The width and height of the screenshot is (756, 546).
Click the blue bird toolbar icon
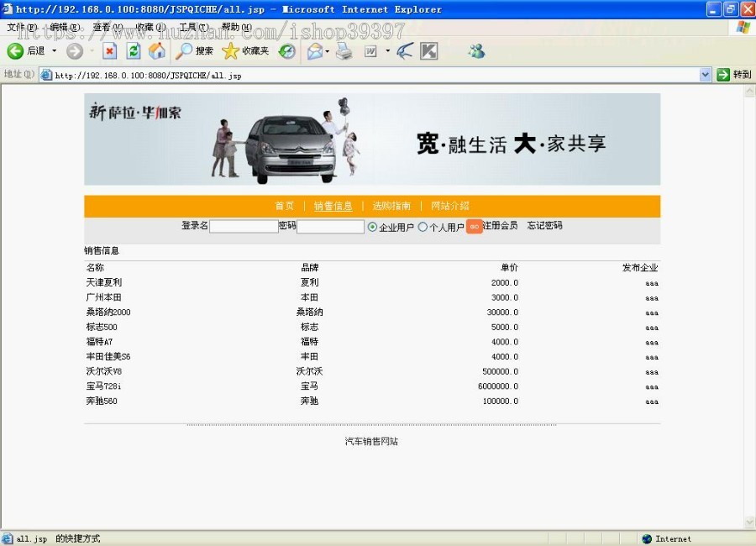pyautogui.click(x=405, y=50)
